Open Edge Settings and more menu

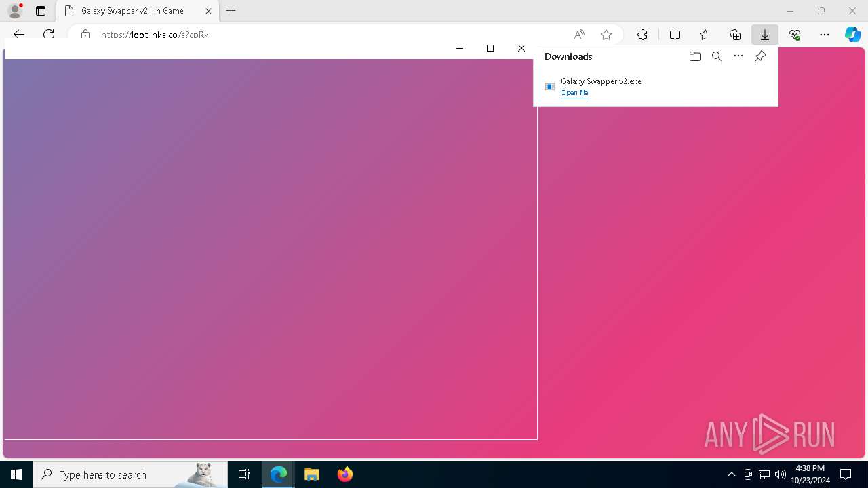825,35
